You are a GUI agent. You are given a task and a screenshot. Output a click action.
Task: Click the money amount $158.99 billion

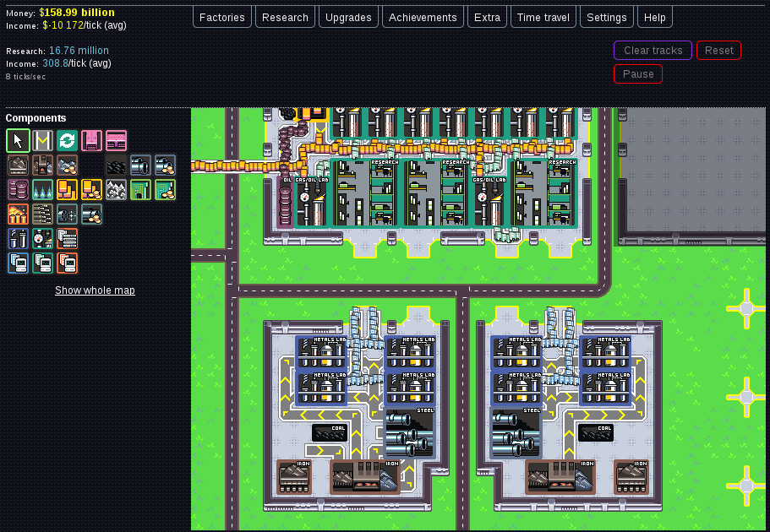77,13
